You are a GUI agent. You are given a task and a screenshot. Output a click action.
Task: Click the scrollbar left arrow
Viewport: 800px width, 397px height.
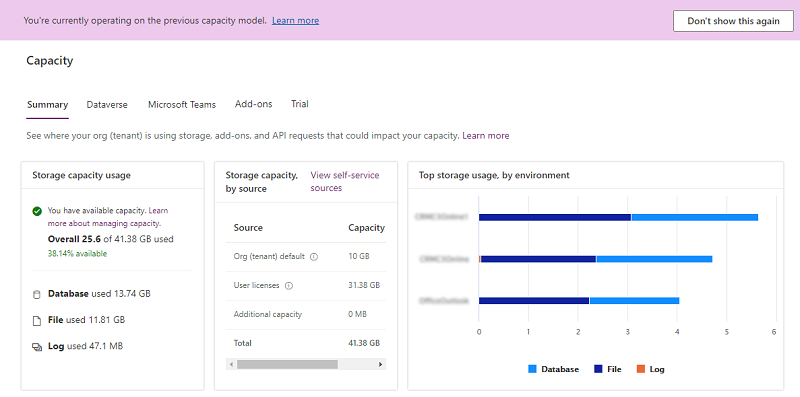(x=231, y=364)
